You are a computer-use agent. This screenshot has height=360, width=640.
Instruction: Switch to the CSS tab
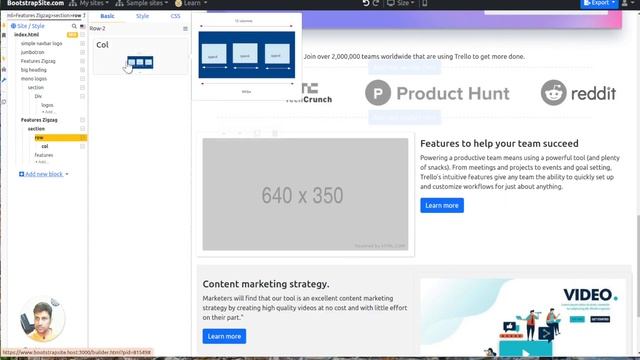pos(176,16)
